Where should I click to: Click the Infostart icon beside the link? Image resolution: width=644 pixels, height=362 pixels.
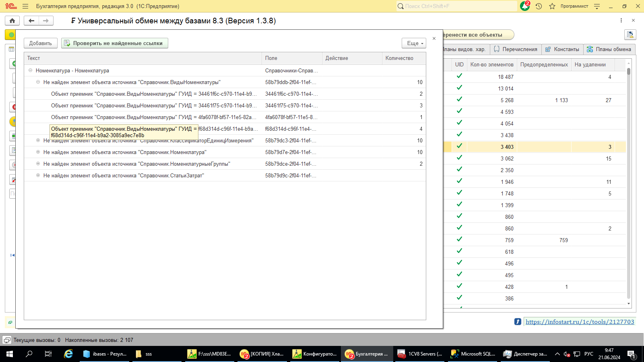pyautogui.click(x=518, y=321)
